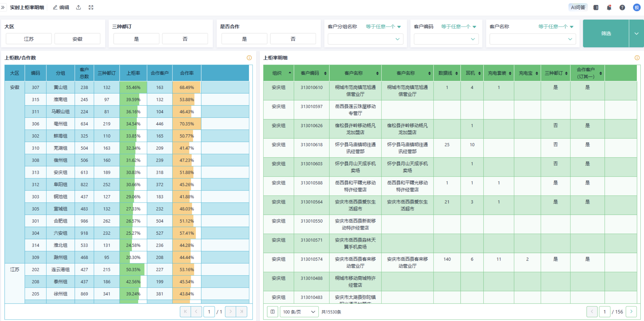Open the 客户分组名称 dropdown field
Screen dimensions: 644x321
[x=365, y=39]
